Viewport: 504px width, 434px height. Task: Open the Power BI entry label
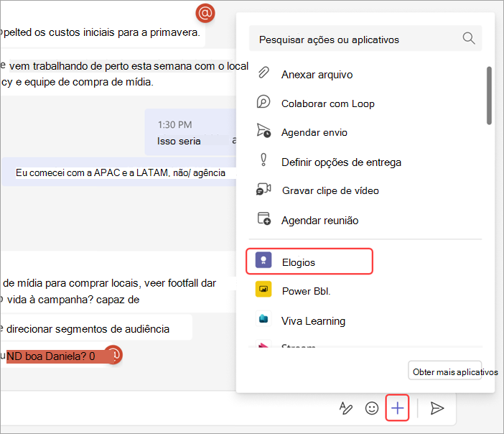[x=306, y=291]
